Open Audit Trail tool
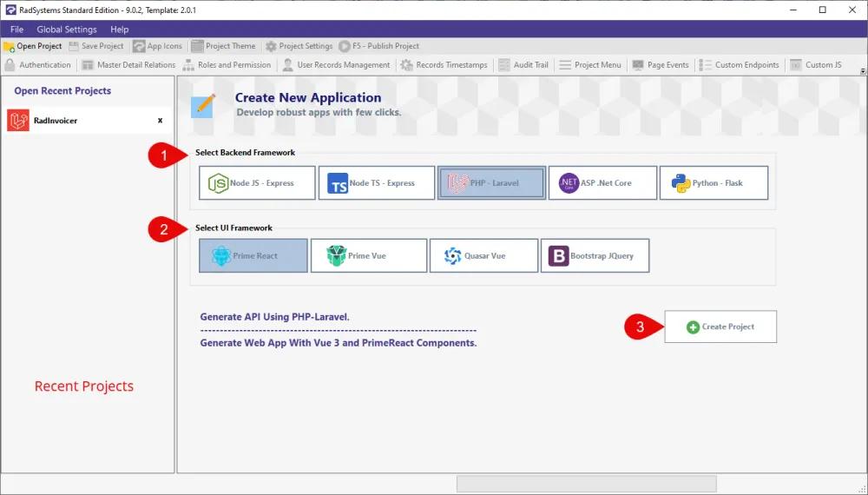 (x=523, y=65)
